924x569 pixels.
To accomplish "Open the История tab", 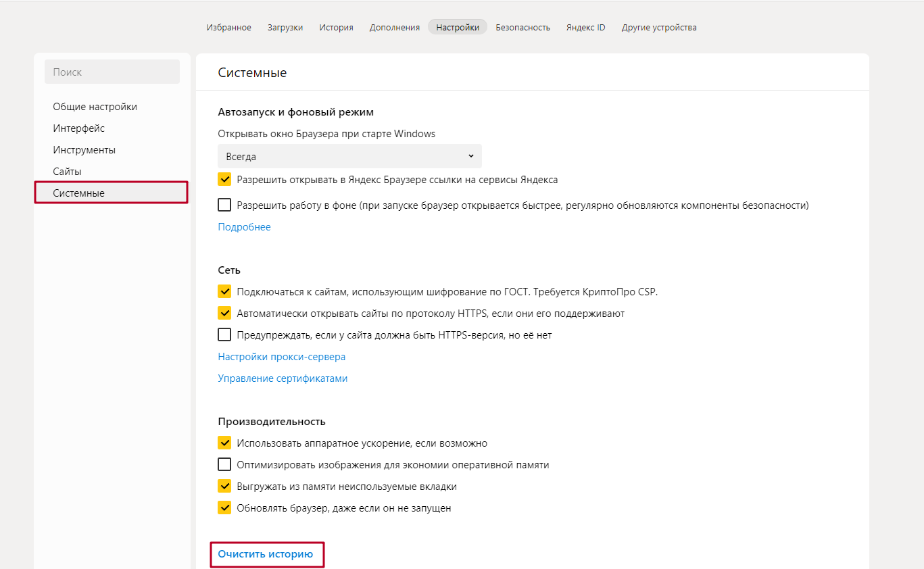I will pyautogui.click(x=336, y=28).
